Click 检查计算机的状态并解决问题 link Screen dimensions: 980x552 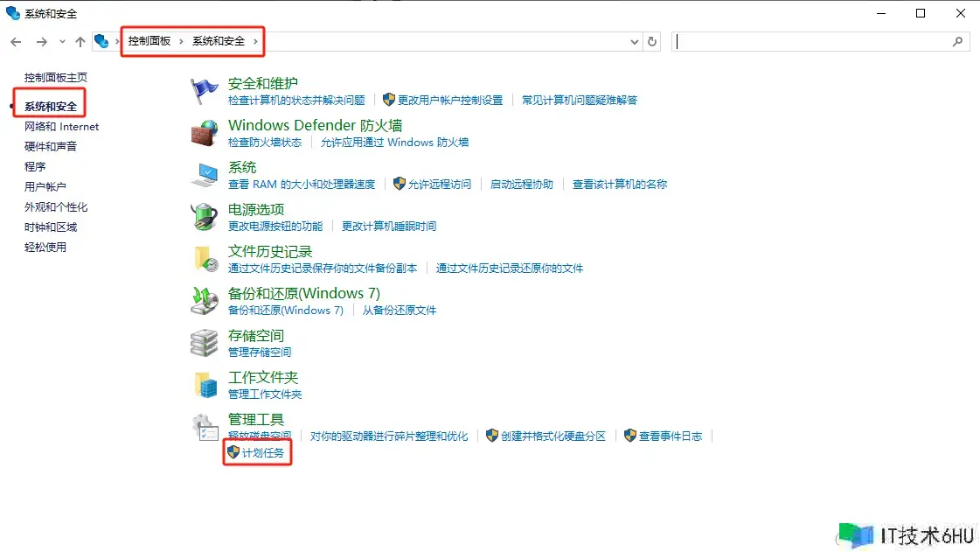tap(296, 100)
